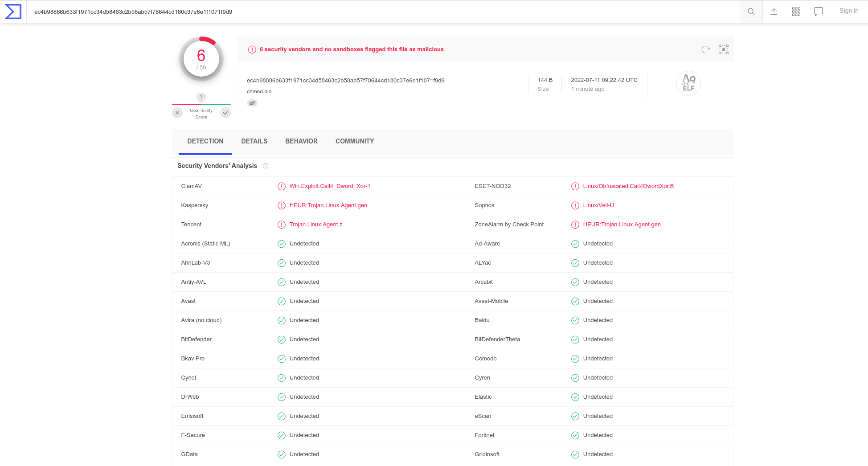Viewport: 868px width, 466px height.
Task: Click the Sophos detection warning icon
Action: [x=575, y=205]
